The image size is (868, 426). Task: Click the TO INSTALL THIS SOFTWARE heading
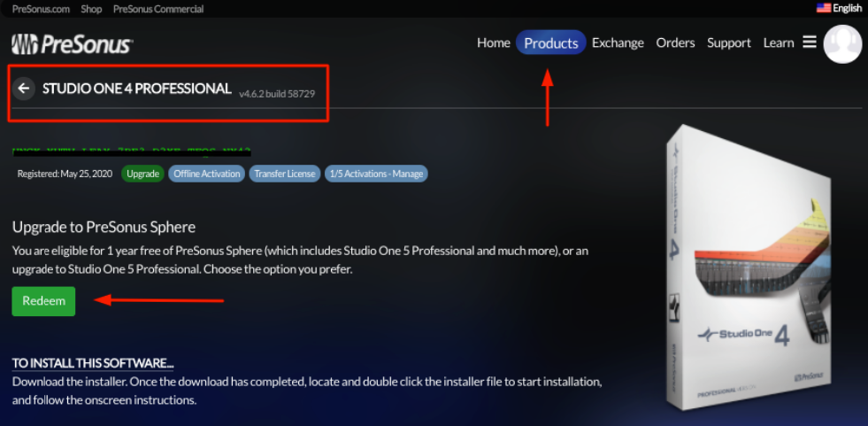pyautogui.click(x=93, y=364)
